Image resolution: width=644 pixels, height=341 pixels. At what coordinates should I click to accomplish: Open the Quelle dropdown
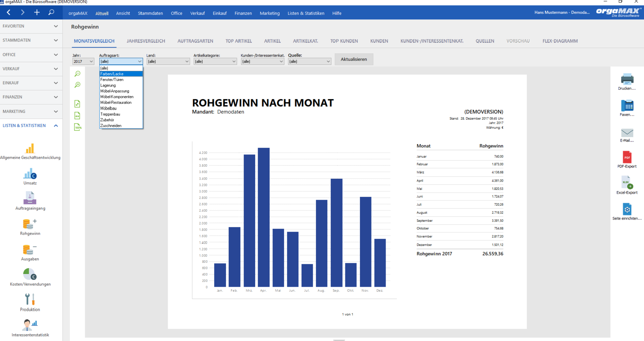(310, 61)
